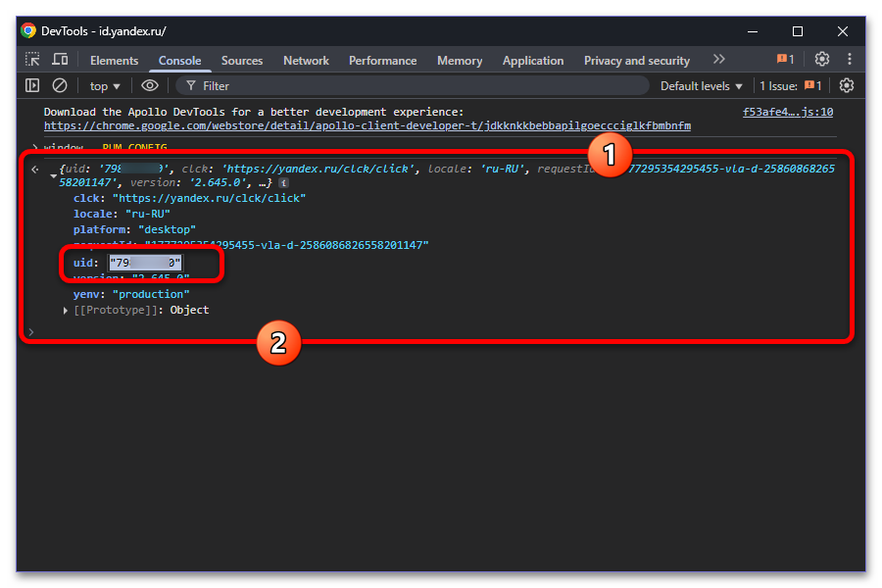The width and height of the screenshot is (882, 588).
Task: Click the console prompt input line
Action: tap(439, 332)
